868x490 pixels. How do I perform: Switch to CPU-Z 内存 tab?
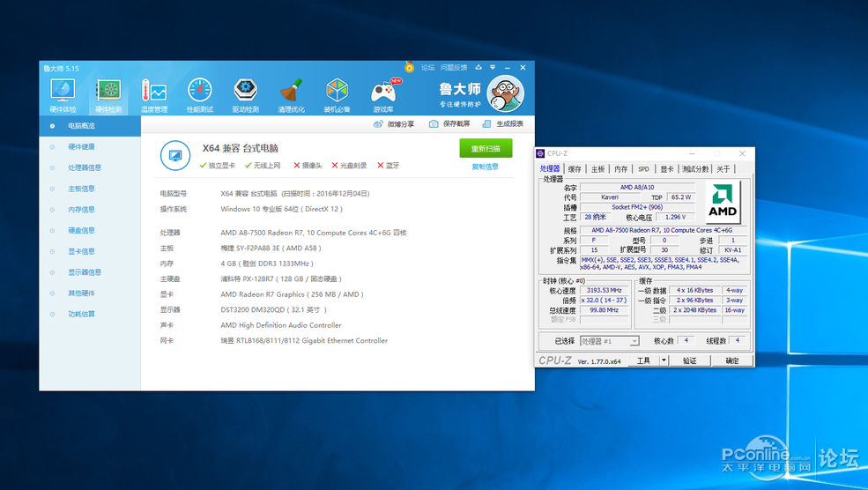tap(621, 169)
